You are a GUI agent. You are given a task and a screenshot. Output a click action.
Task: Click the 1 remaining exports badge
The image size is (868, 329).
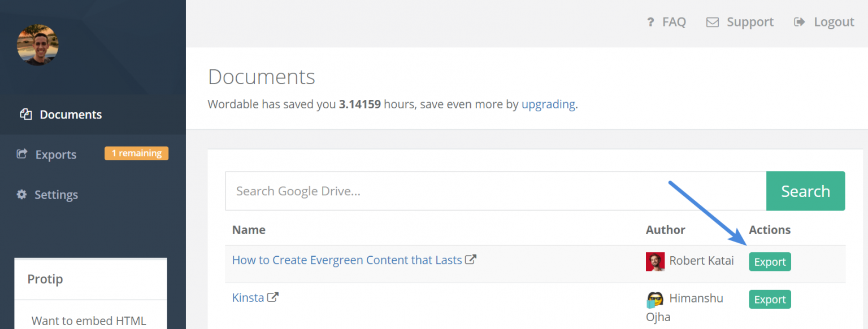(136, 153)
